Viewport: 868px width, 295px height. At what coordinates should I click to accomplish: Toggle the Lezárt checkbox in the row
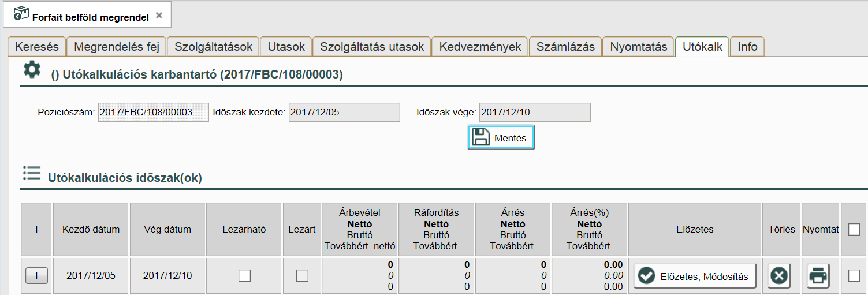tap(302, 276)
